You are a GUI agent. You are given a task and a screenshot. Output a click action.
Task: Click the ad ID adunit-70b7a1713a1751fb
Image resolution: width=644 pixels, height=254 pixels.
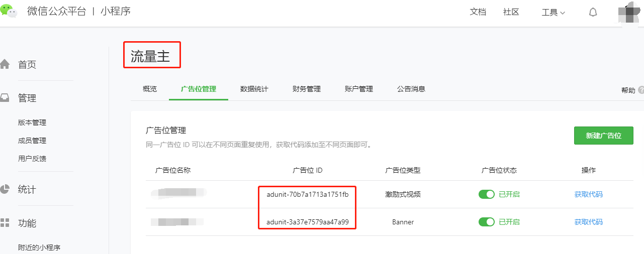(308, 194)
